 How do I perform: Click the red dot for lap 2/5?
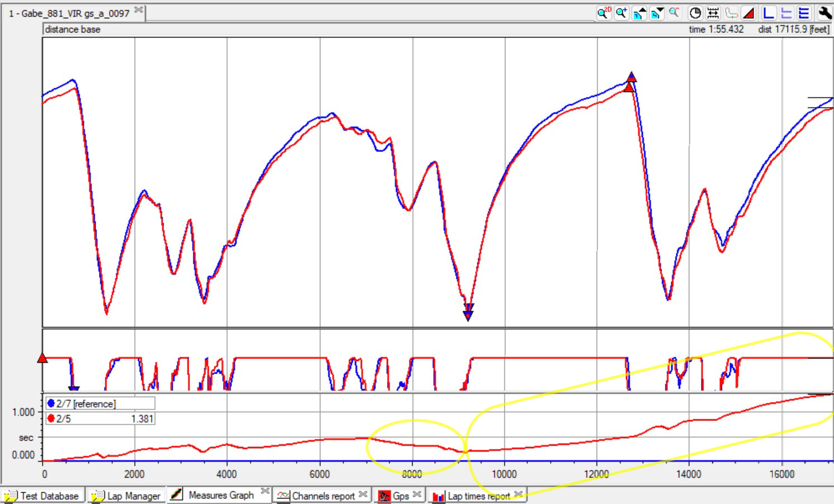(x=51, y=418)
